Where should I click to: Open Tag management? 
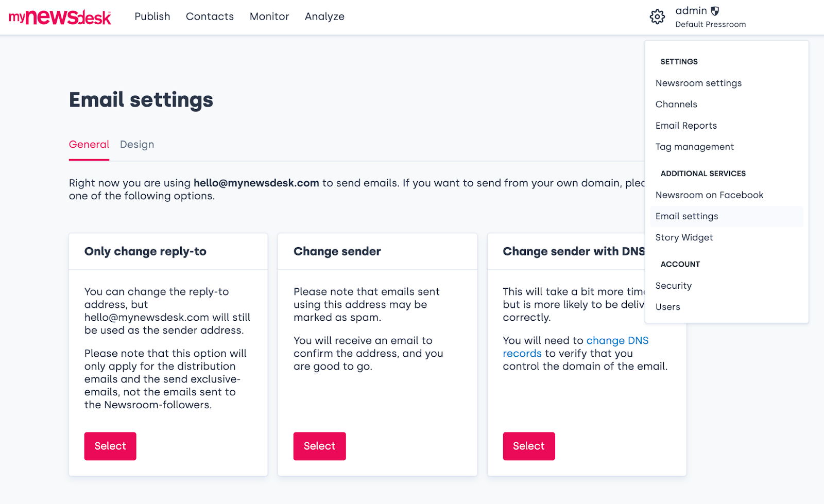[x=694, y=147]
